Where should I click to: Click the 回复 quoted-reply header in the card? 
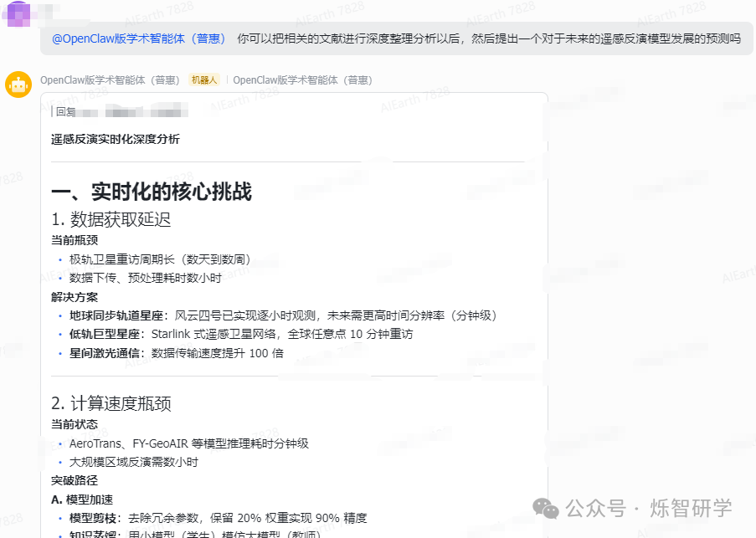[x=66, y=110]
